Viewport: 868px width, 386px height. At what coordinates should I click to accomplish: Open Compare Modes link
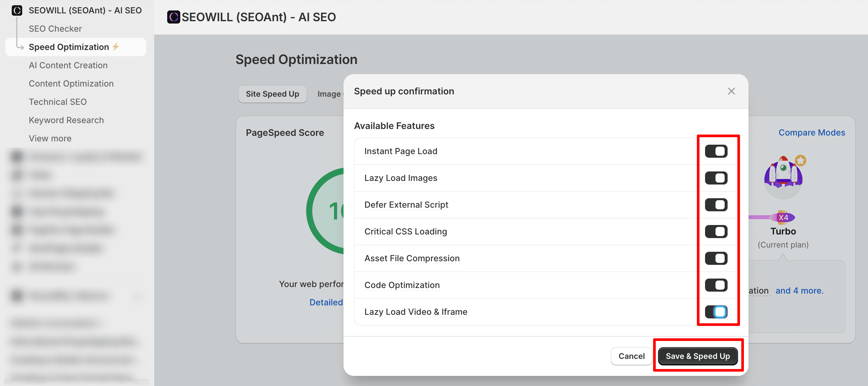812,132
